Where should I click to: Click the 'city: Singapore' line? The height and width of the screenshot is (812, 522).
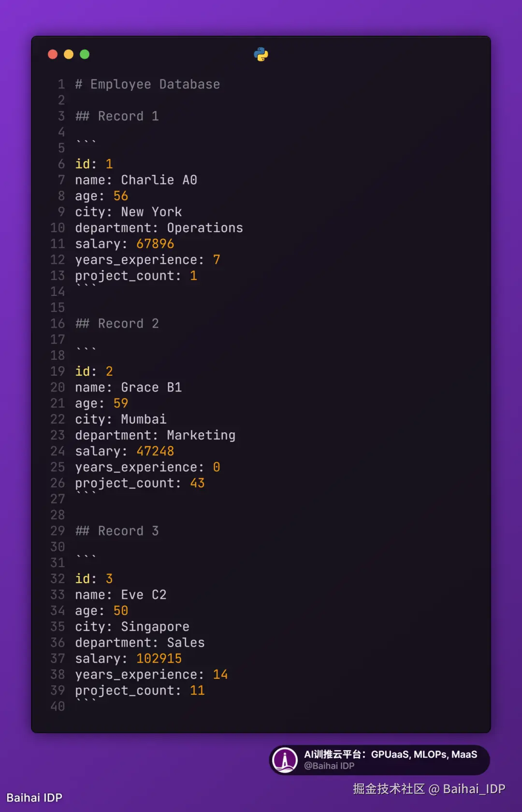click(x=132, y=627)
